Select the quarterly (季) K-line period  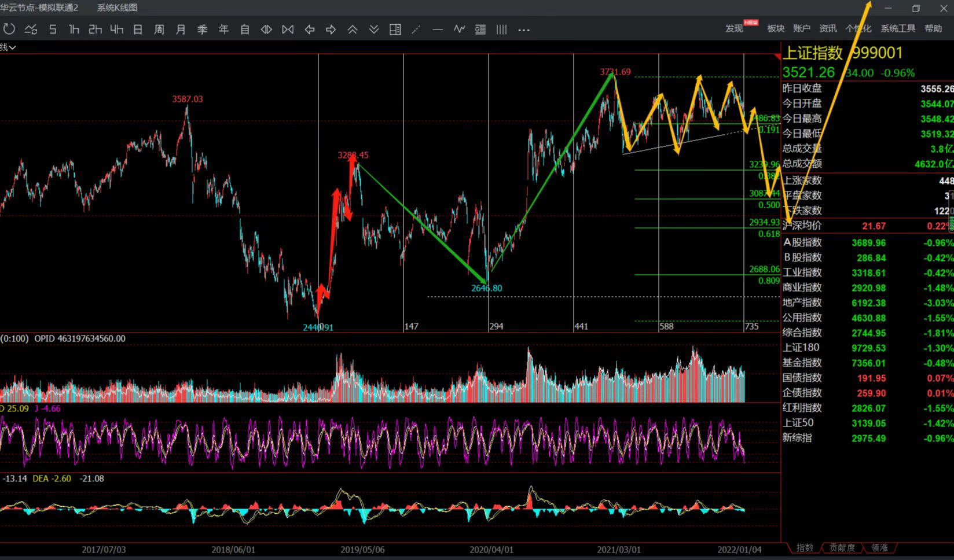(202, 29)
